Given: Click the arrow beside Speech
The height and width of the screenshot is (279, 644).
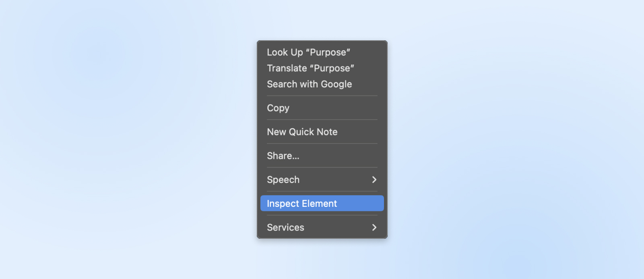Looking at the screenshot, I should [374, 180].
